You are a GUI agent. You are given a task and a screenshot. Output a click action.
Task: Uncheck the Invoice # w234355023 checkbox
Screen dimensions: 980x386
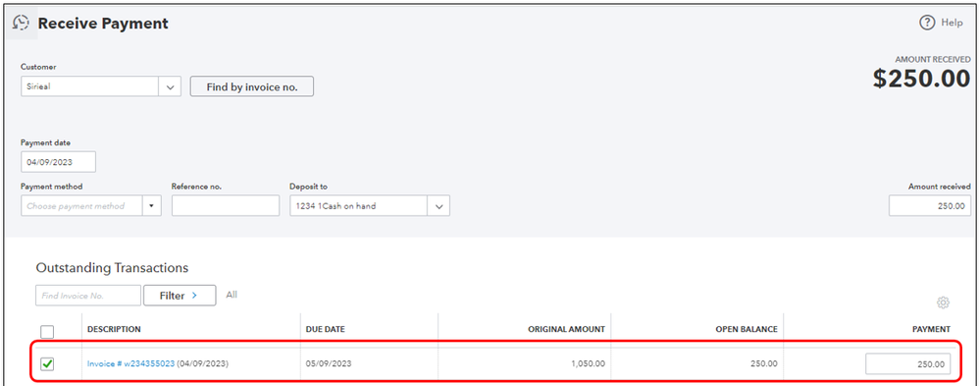point(47,363)
